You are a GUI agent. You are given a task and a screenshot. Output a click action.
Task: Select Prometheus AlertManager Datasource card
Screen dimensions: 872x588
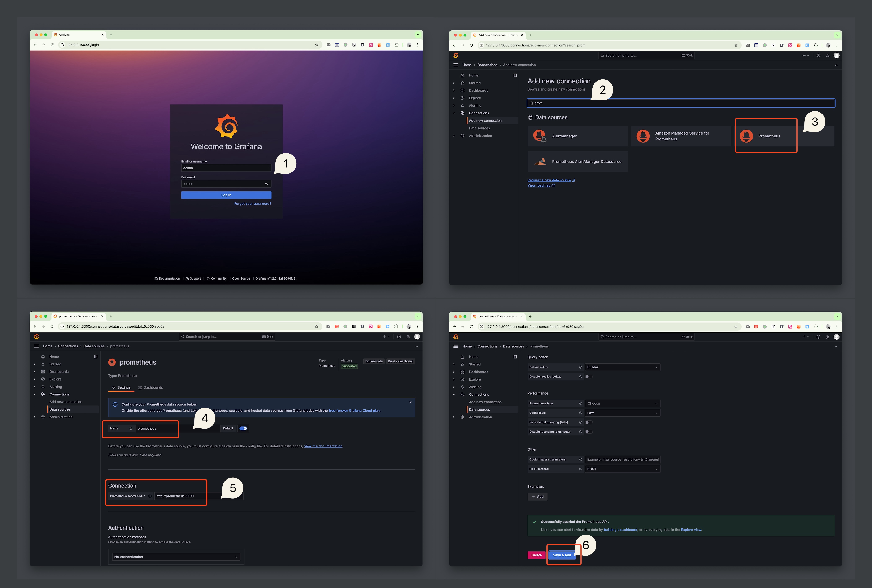coord(577,162)
